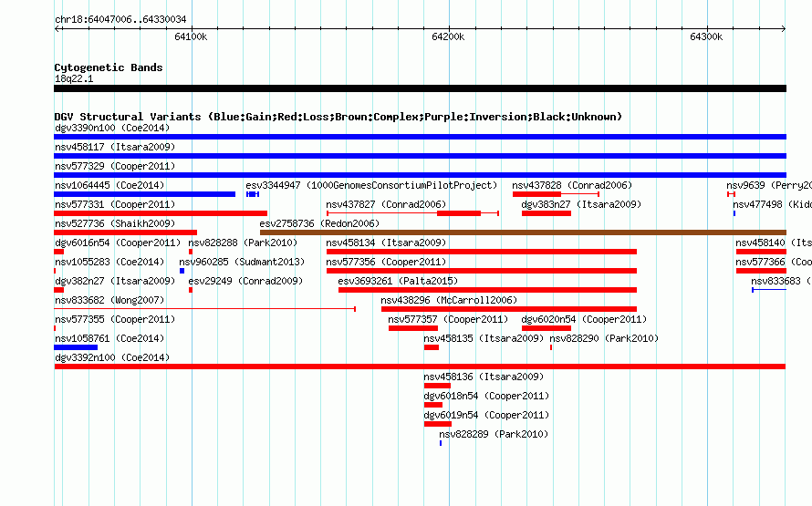Click the 18q22.1 cytogenetic band bar

[x=420, y=88]
